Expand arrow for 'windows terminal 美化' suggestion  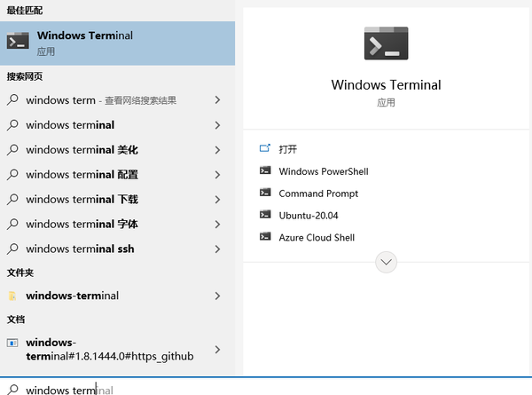pos(217,150)
